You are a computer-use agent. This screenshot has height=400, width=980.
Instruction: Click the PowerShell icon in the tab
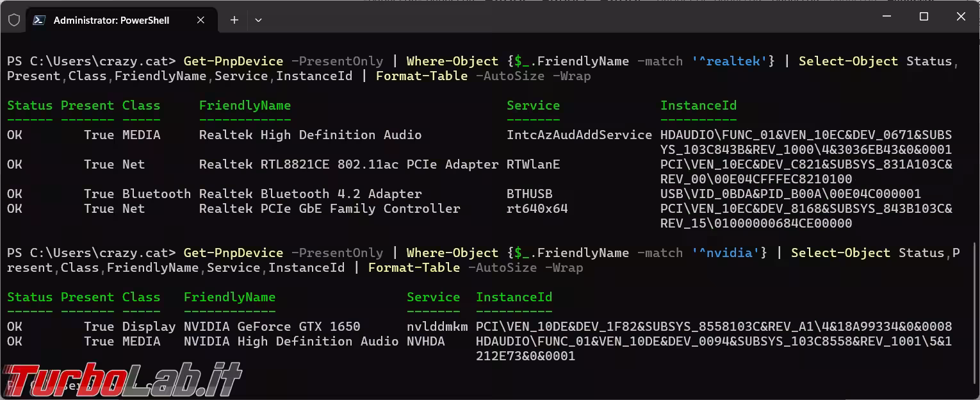tap(39, 20)
